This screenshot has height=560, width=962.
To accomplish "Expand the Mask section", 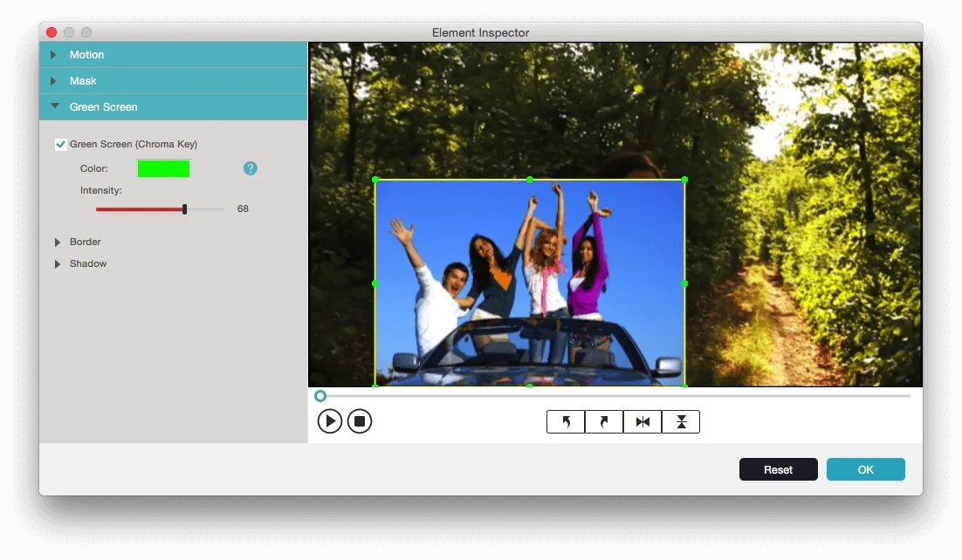I will pyautogui.click(x=173, y=80).
